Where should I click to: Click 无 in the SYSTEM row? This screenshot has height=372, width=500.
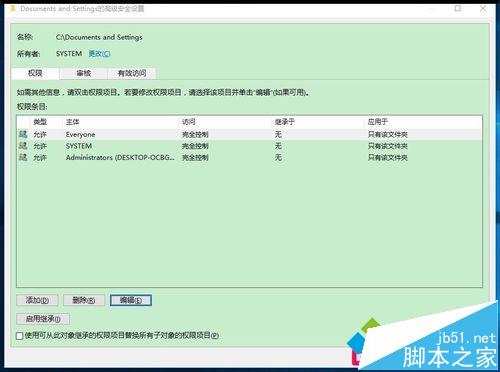click(278, 146)
